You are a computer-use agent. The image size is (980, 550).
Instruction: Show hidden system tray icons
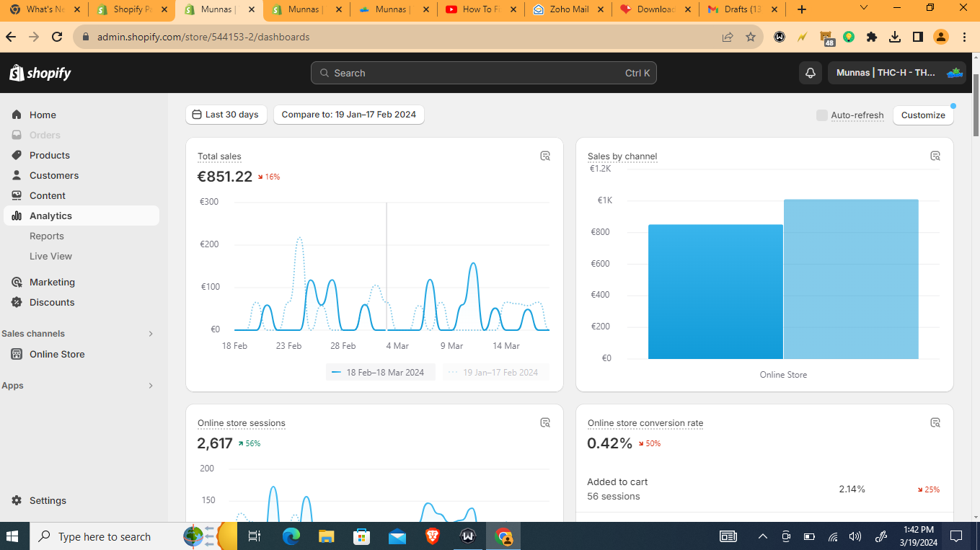[762, 536]
